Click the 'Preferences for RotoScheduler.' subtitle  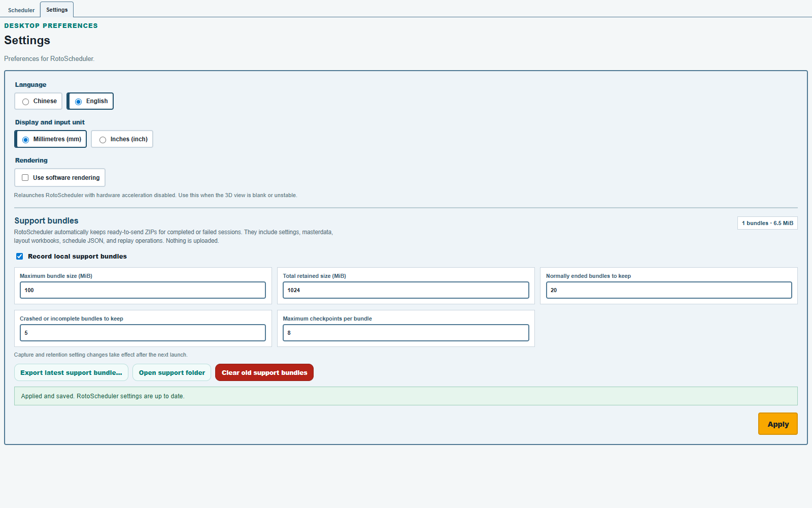pos(49,58)
